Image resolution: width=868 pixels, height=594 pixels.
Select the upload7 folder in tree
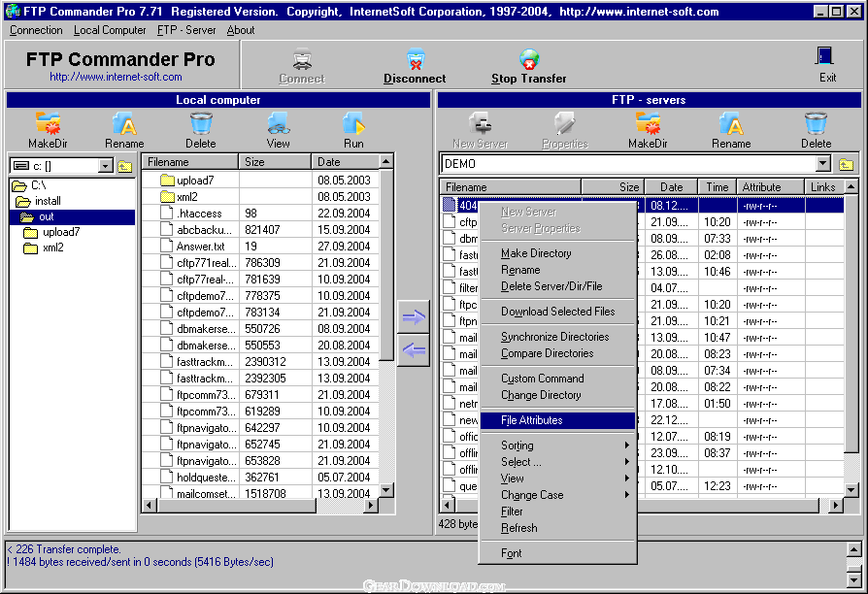(61, 232)
